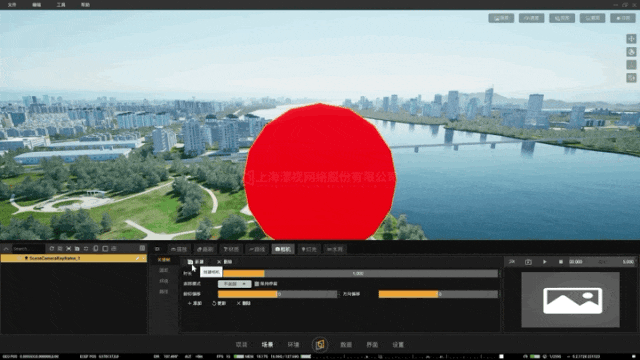
Task: Click the 删除 button beside 更新
Action: point(244,303)
